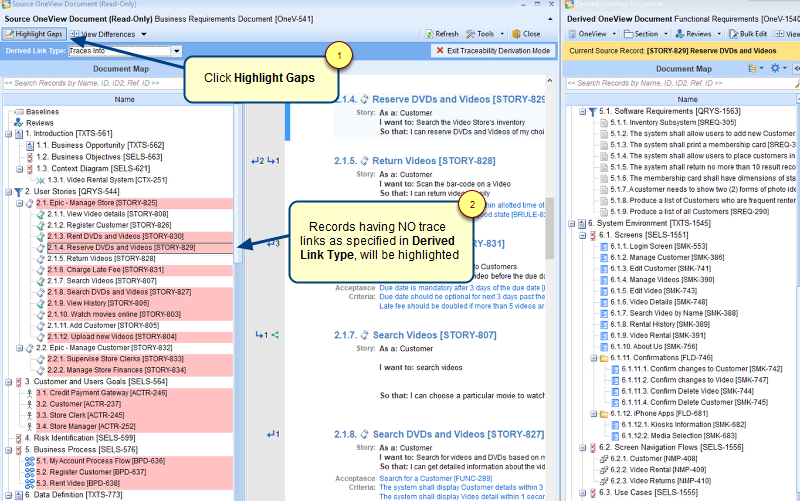Viewport: 800px width, 501px height.
Task: Open the View Differences dropdown arrow
Action: [x=143, y=34]
